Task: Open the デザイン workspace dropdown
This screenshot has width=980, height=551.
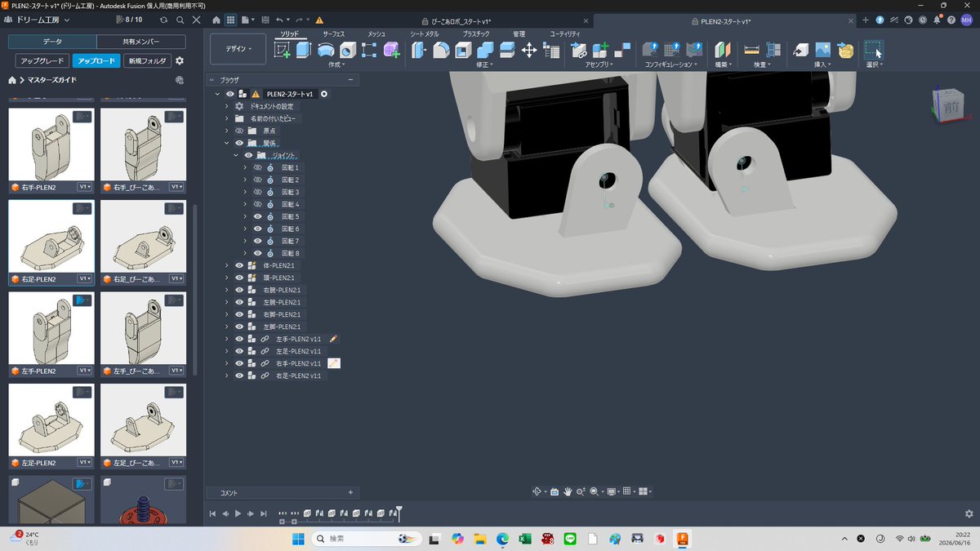Action: click(x=238, y=49)
